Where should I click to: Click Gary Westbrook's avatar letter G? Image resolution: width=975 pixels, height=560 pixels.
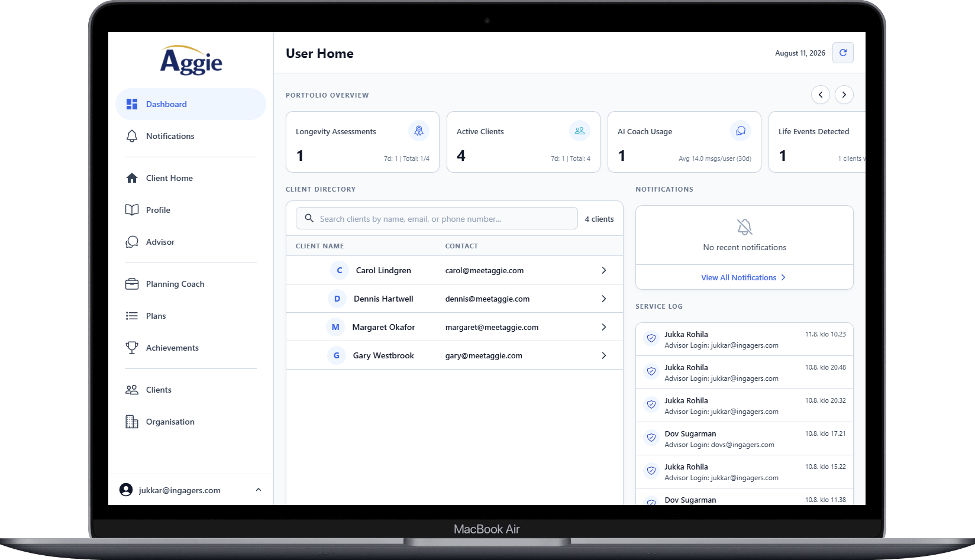tap(337, 355)
